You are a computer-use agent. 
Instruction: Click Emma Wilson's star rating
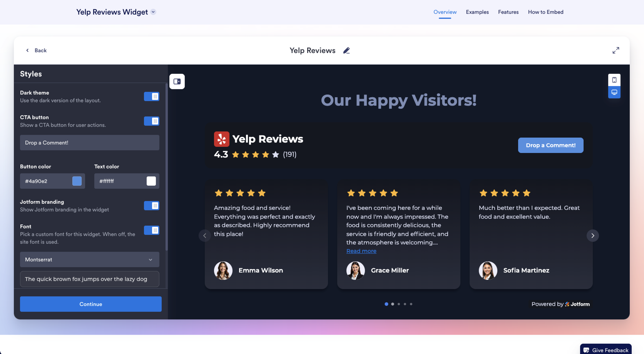pyautogui.click(x=240, y=193)
